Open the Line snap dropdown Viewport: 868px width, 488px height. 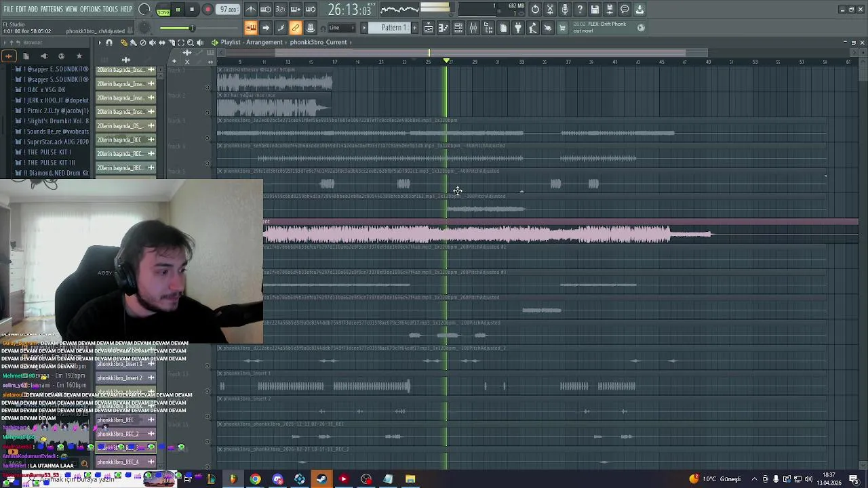coord(342,28)
